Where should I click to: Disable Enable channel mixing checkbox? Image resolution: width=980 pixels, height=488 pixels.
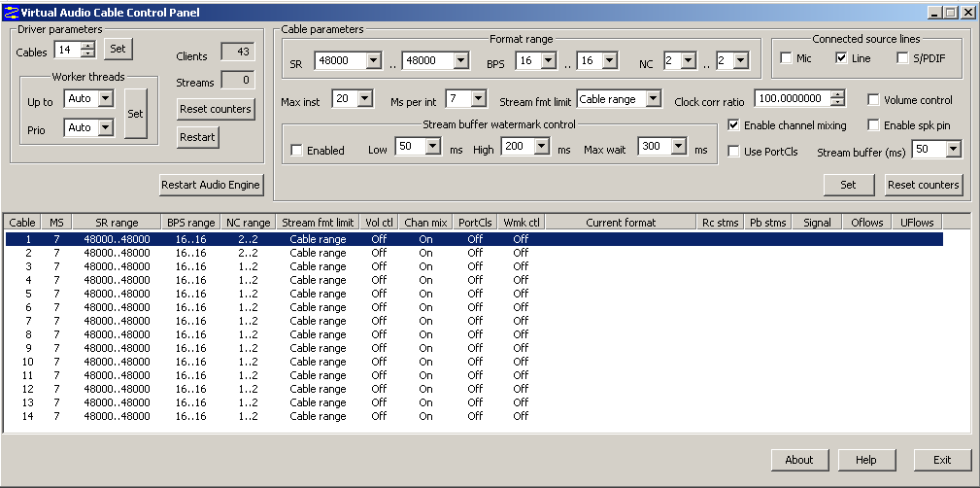(733, 125)
